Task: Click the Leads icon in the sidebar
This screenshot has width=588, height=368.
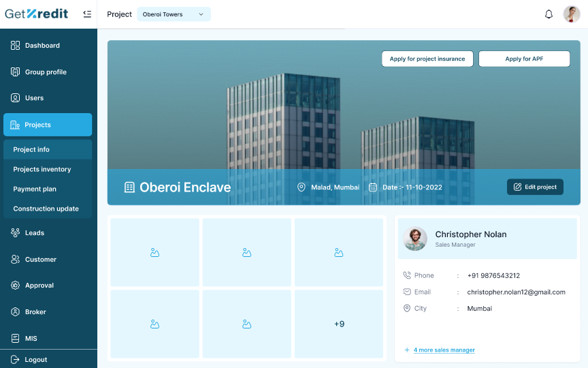Action: 15,233
